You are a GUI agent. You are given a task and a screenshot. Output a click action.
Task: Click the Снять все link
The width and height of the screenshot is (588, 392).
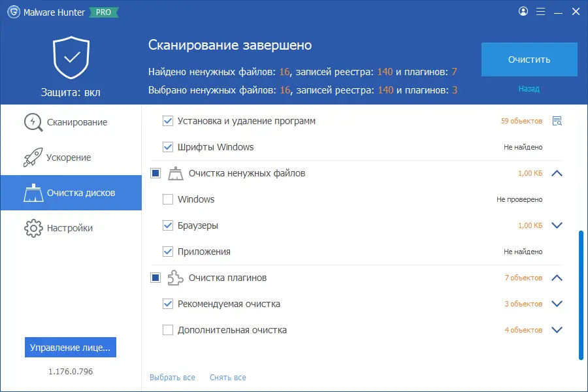(x=227, y=377)
